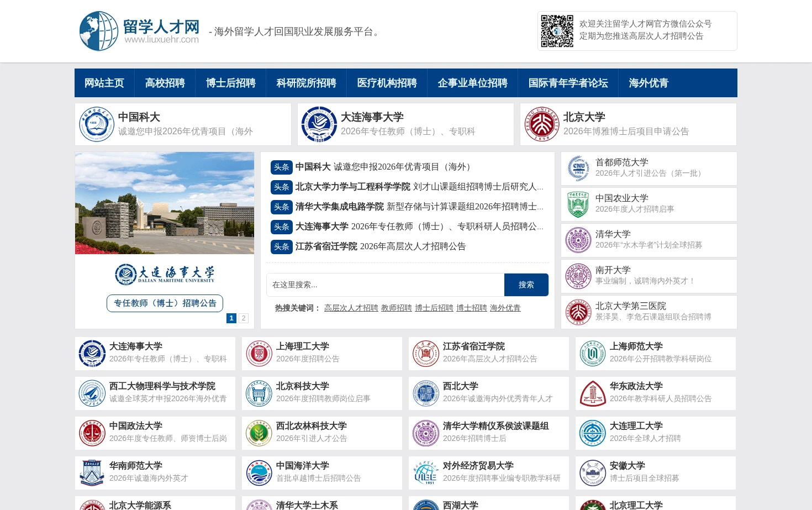This screenshot has width=812, height=510.
Task: Click 2026年"水木学者"计划全球招募 text
Action: tap(649, 245)
